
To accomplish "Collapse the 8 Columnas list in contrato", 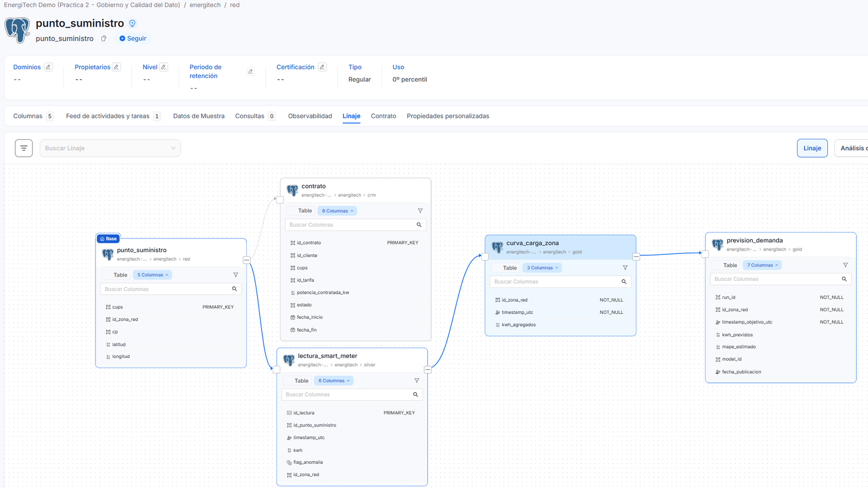I will 337,211.
